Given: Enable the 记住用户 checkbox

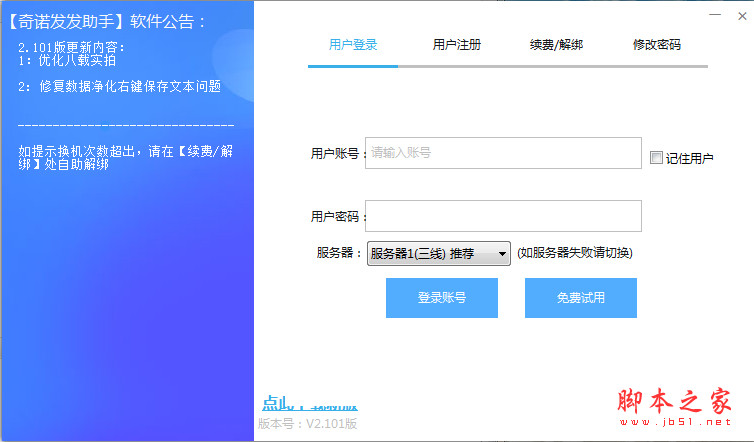Looking at the screenshot, I should pyautogui.click(x=656, y=158).
